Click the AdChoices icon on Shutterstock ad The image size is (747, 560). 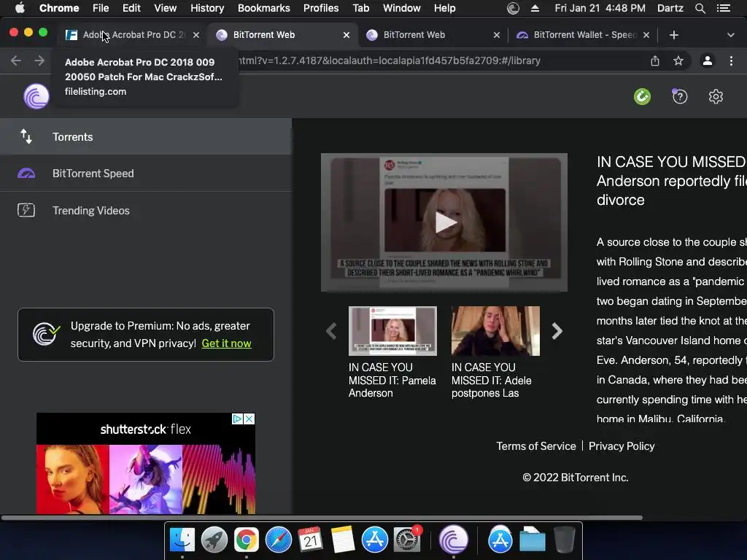237,419
